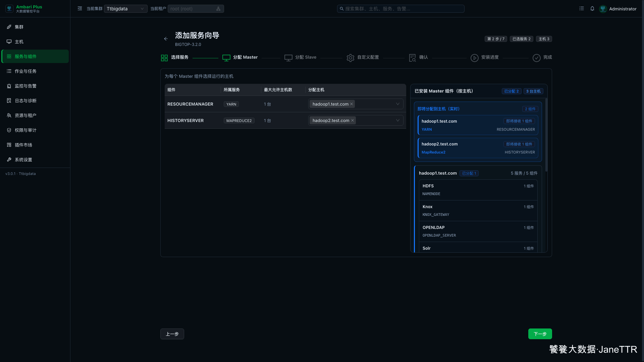
Task: Open 插件市场 menu item
Action: point(35,145)
